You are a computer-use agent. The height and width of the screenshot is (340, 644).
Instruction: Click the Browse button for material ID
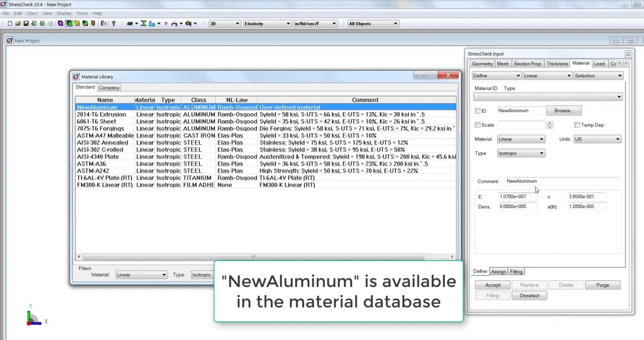tap(564, 111)
